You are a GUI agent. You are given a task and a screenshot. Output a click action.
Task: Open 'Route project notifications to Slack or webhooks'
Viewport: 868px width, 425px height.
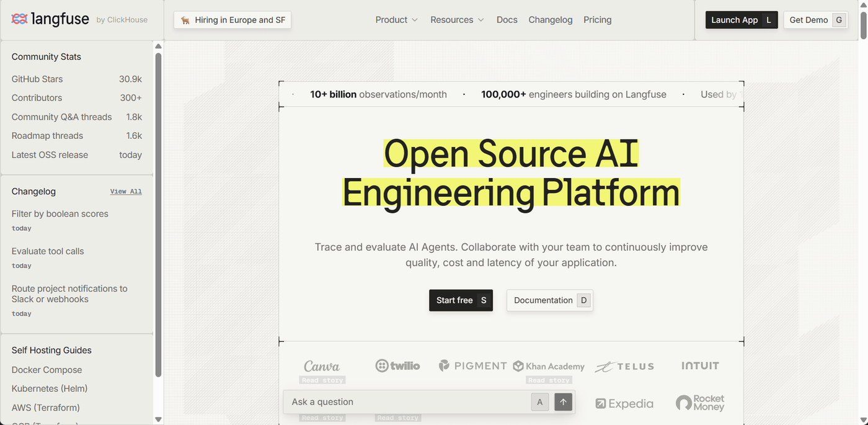pos(69,293)
